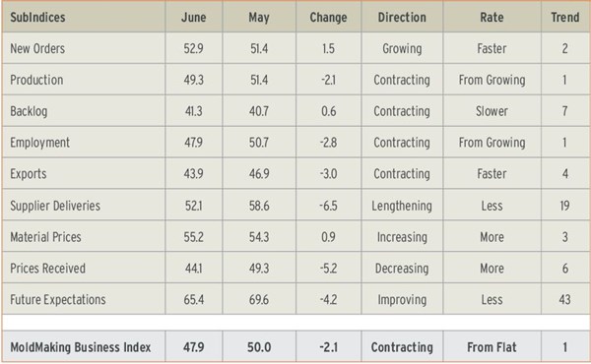Image resolution: width=591 pixels, height=364 pixels.
Task: Select the Material Prices row label
Action: point(45,237)
